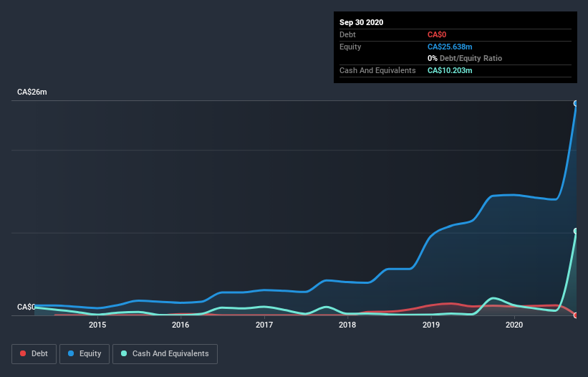Toggle the Cash And Equivalents legend button
The height and width of the screenshot is (377, 588).
coord(165,354)
